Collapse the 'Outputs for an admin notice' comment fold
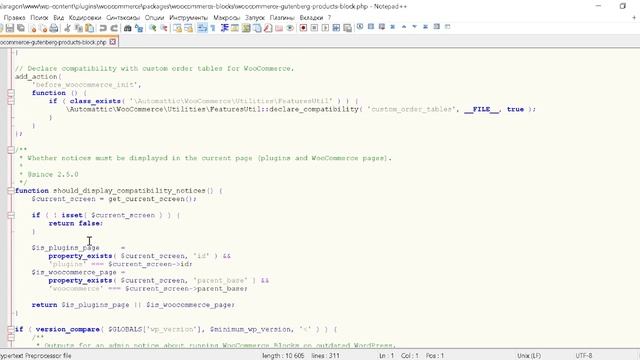 (x=11, y=338)
